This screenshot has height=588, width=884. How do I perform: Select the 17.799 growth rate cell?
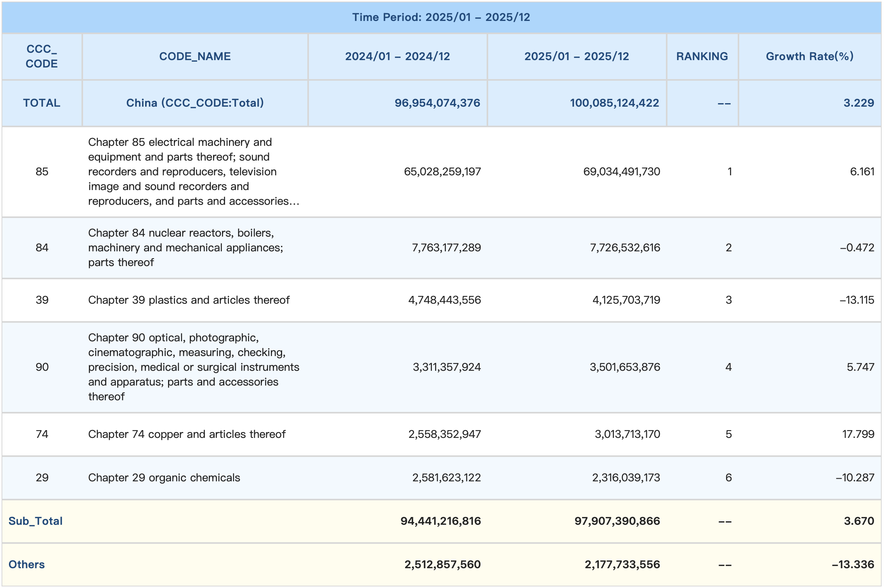(x=858, y=434)
